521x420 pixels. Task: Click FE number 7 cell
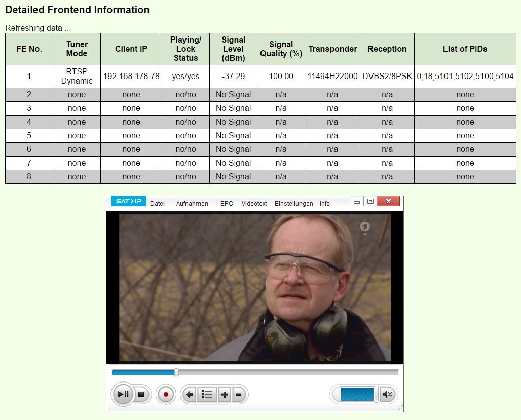pyautogui.click(x=29, y=163)
